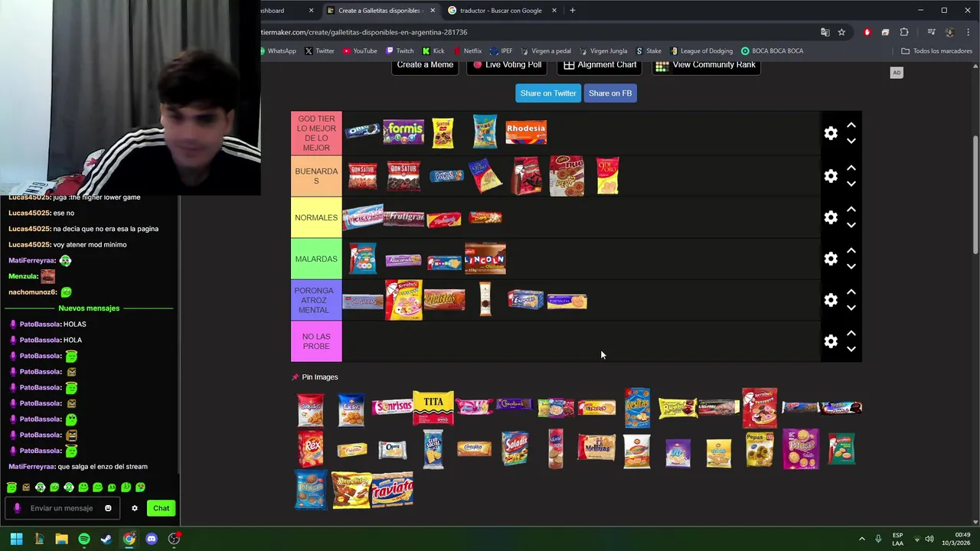This screenshot has width=980, height=551.
Task: Select the Lincoln chocolate package in MALARDAS
Action: tap(485, 259)
